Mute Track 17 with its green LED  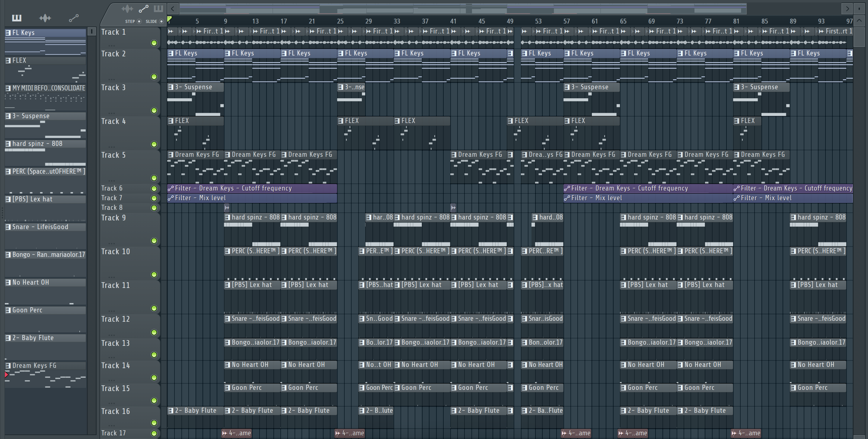coord(154,433)
